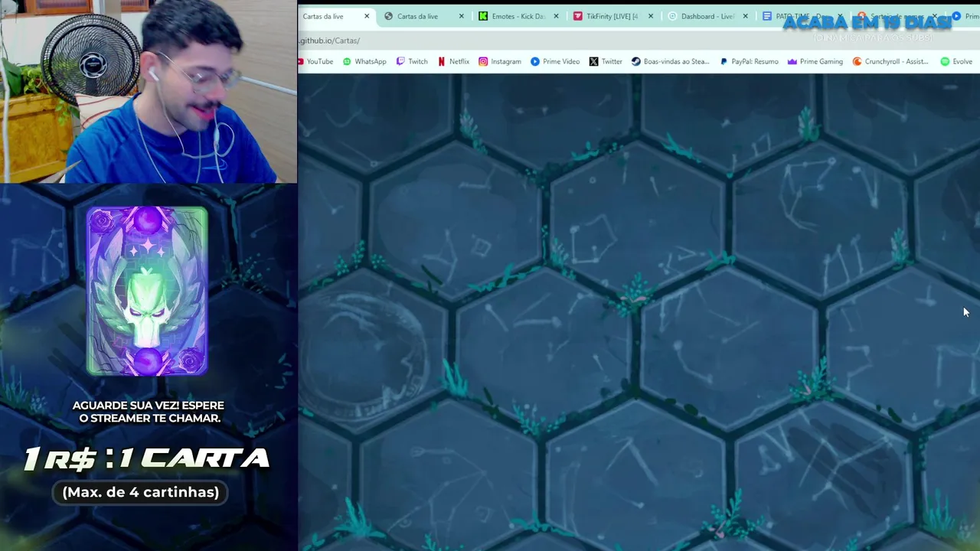Click the "(Max. de 4 cartinhas)" label
This screenshot has height=551, width=980.
coord(141,492)
